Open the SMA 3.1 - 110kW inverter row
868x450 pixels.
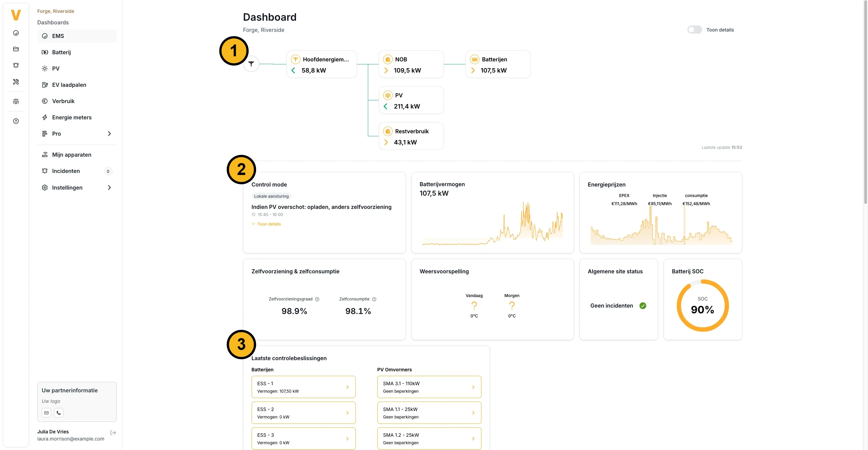(429, 387)
